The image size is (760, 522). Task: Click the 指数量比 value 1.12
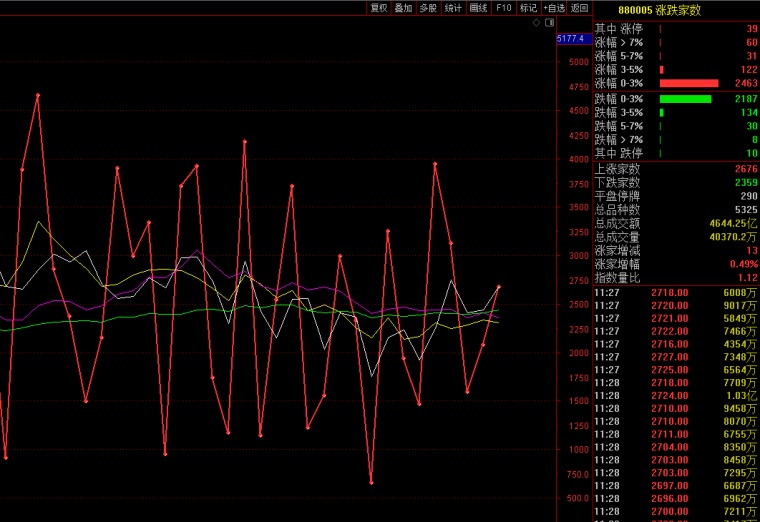(748, 278)
